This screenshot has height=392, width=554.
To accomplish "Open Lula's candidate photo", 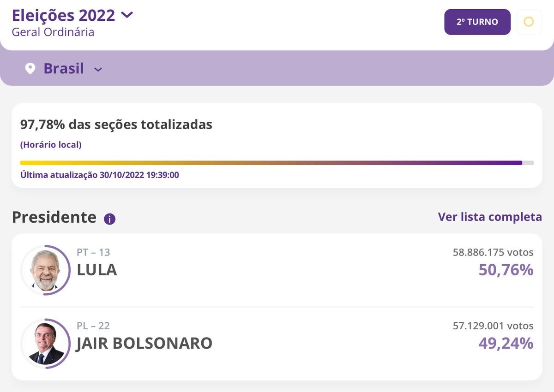I will [x=45, y=270].
